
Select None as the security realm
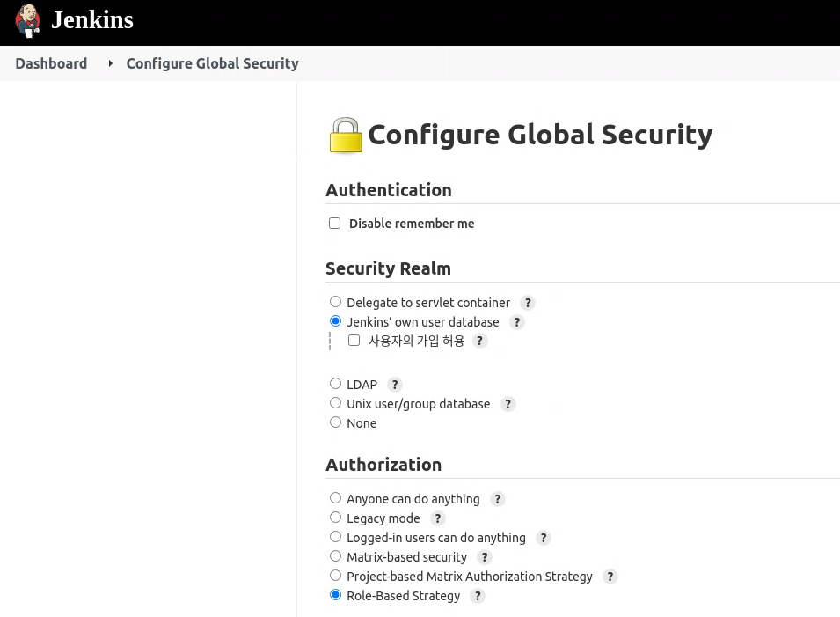click(335, 422)
